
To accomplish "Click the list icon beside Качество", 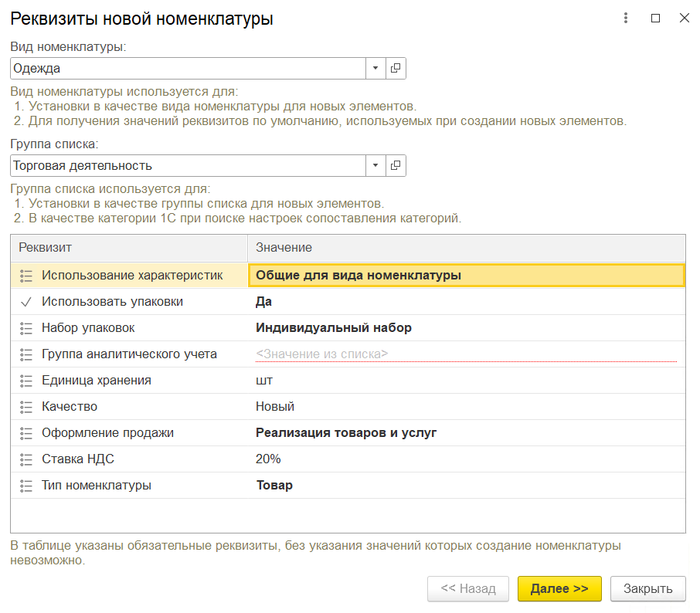I will point(26,407).
